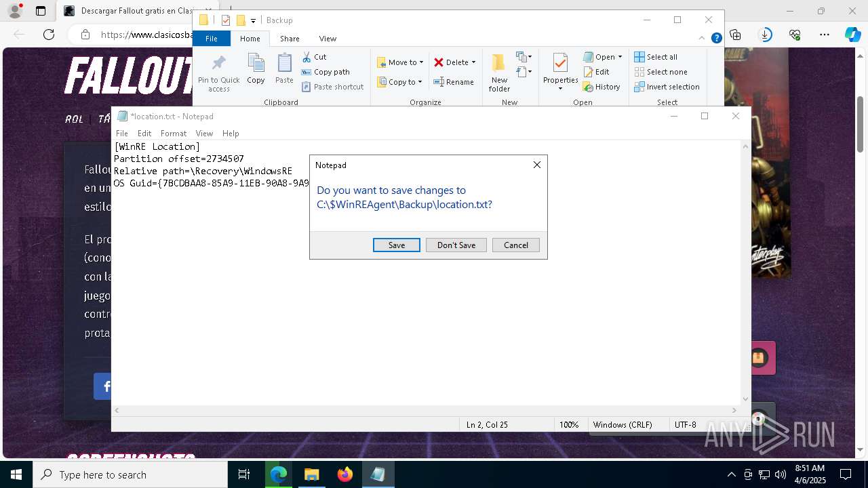Screen dimensions: 868x488
Task: Click Rename in the Organize group
Action: (454, 82)
